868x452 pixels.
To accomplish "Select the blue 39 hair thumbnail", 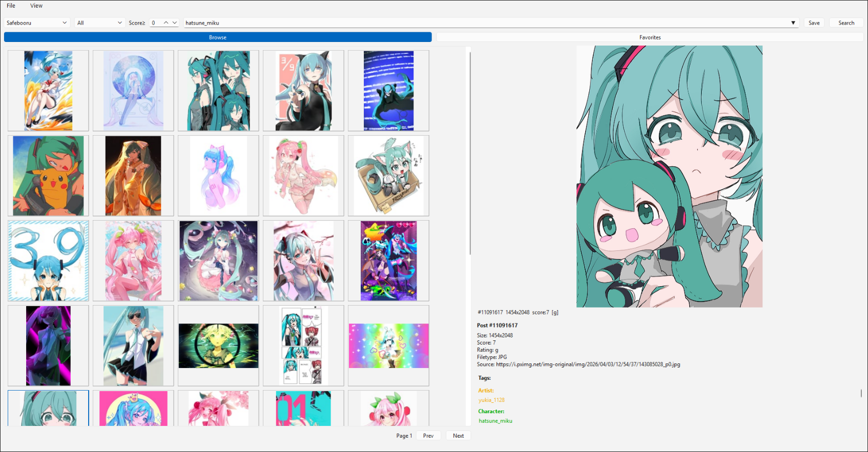I will (48, 261).
